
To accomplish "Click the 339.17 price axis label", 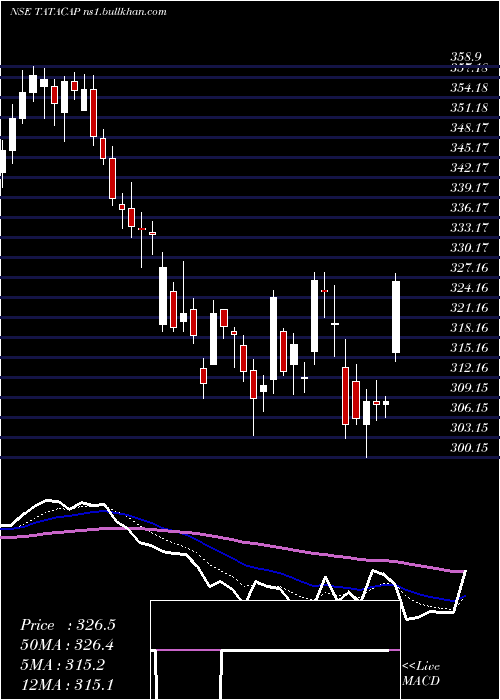I will coord(468,188).
